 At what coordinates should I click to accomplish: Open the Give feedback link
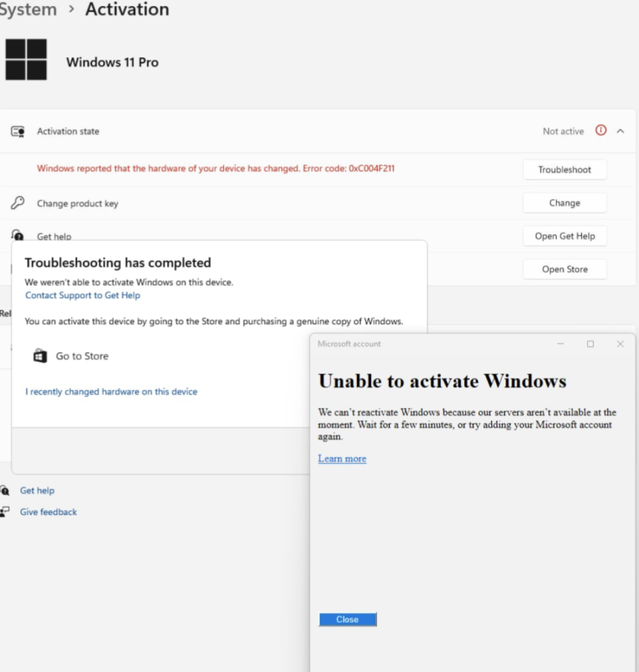tap(49, 512)
